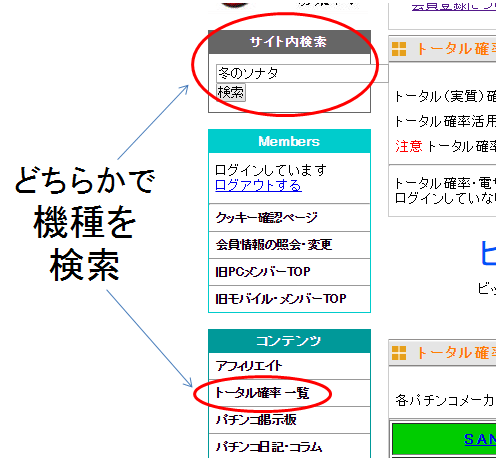Viewport: 496px width, 458px height.
Task: Click the サイト内検索 header
Action: [x=289, y=42]
